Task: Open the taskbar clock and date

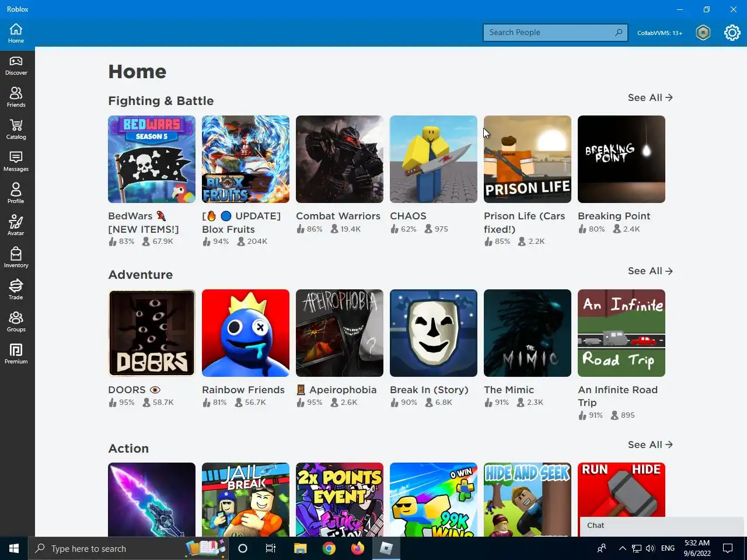Action: click(x=697, y=548)
